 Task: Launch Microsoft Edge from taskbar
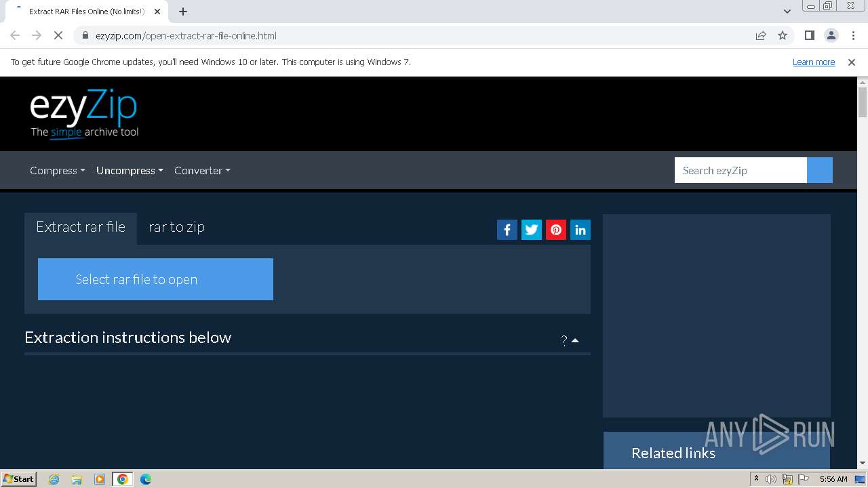(146, 479)
